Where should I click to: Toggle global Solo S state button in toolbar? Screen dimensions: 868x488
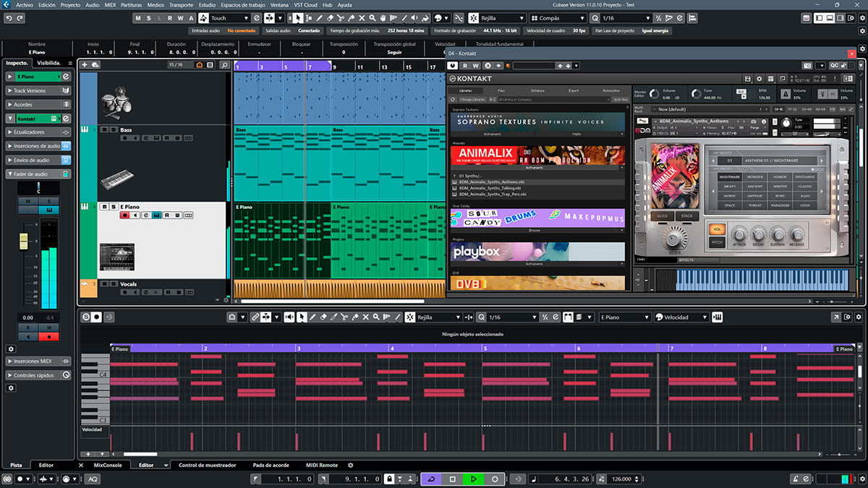pyautogui.click(x=149, y=17)
